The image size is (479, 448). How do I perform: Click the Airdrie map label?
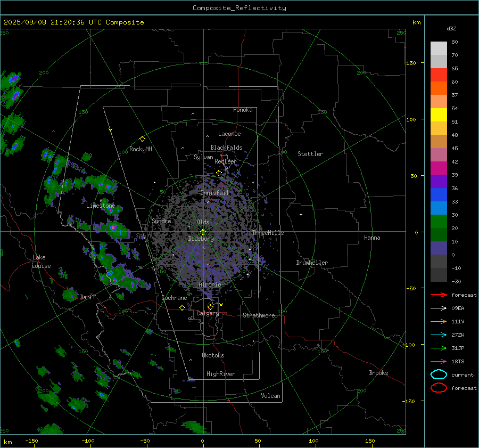point(210,284)
